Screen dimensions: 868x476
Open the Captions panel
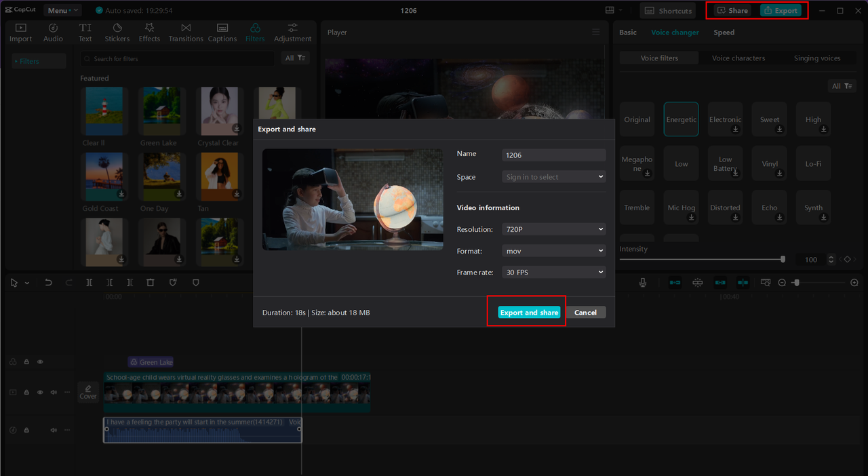tap(222, 31)
